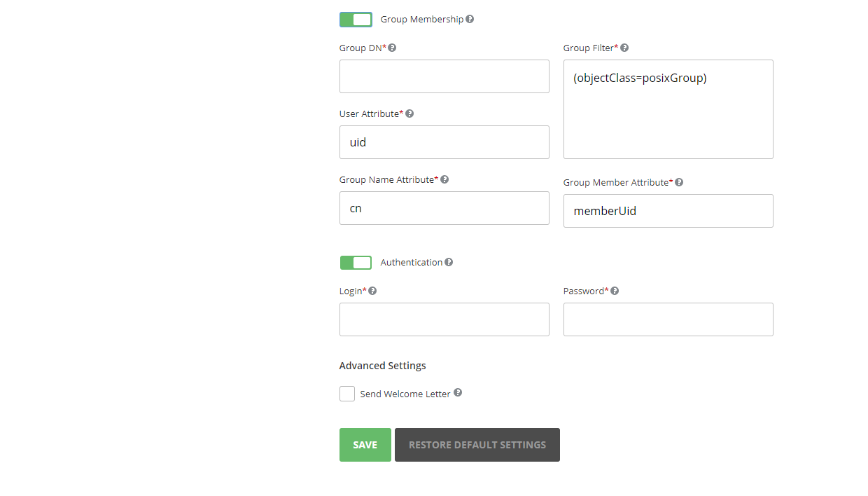The image size is (868, 496).
Task: Open help for Group Filter
Action: [x=624, y=47]
